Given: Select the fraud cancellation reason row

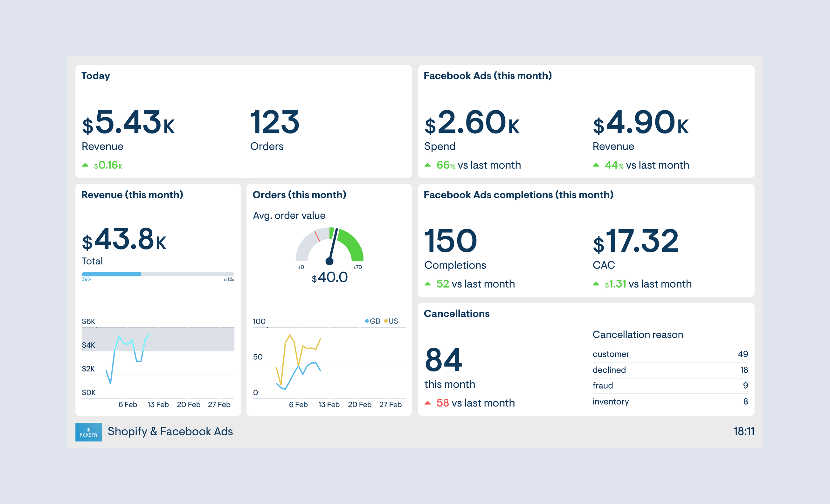Looking at the screenshot, I should tap(670, 385).
